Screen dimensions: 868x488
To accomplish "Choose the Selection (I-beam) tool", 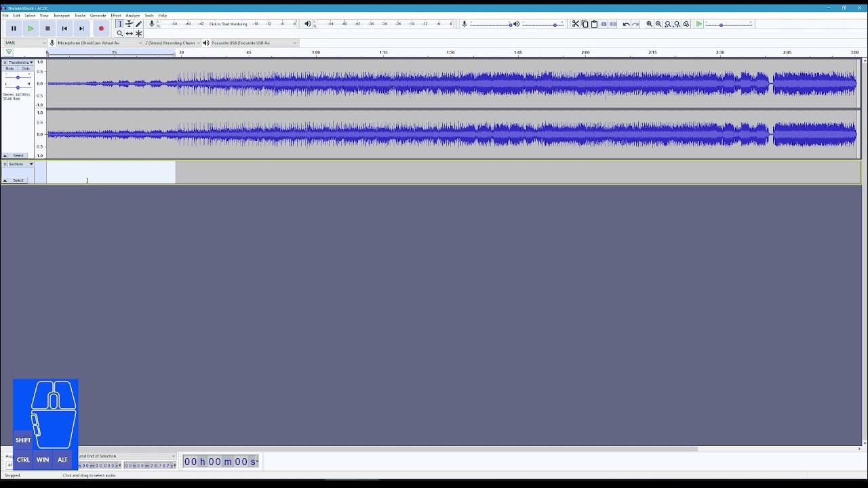I will (x=120, y=24).
